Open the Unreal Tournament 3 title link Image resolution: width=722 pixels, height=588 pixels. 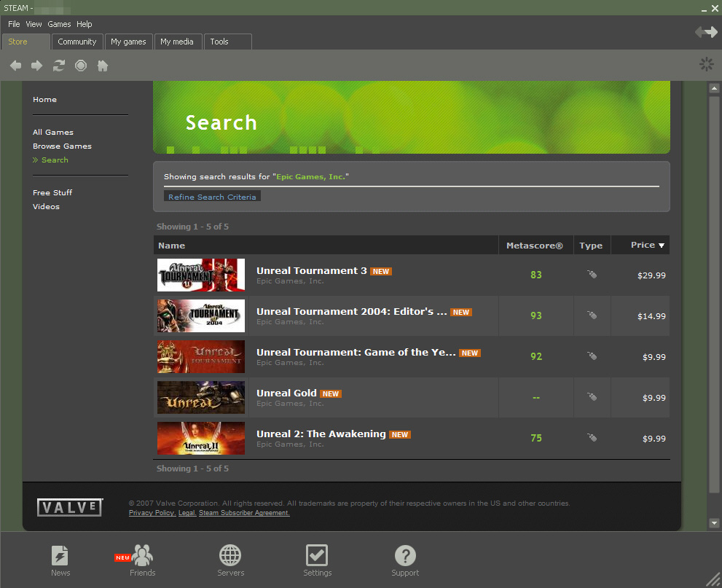[x=312, y=271]
